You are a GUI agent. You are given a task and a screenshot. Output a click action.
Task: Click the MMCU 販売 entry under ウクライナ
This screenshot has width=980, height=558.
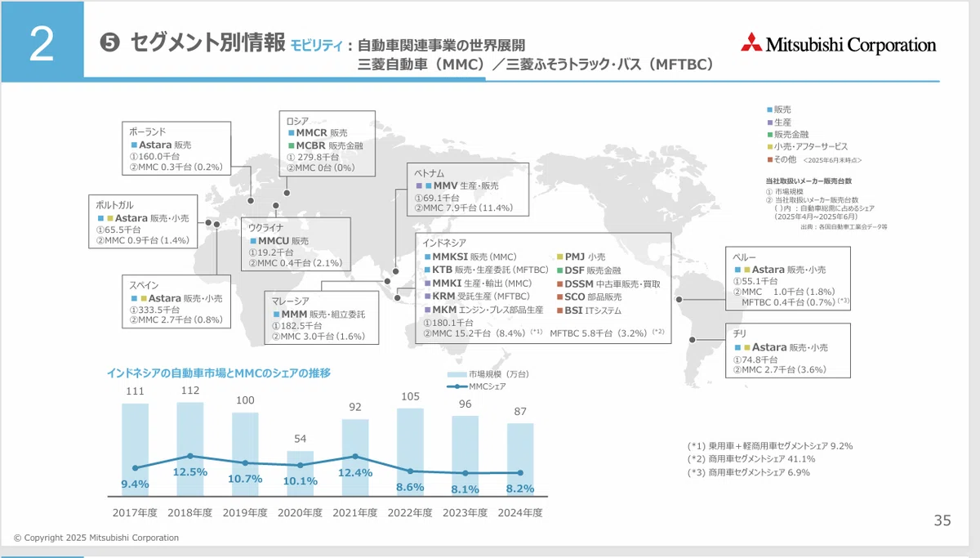[279, 241]
